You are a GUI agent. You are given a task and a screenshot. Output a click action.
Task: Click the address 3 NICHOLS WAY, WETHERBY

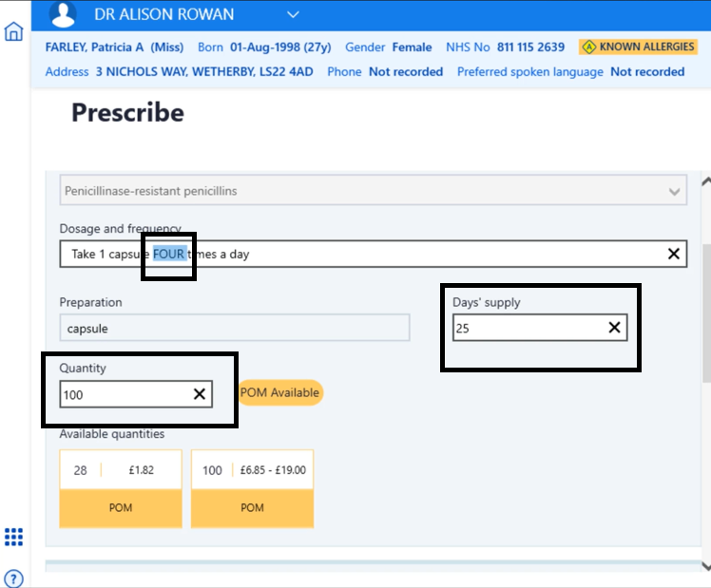pos(204,71)
